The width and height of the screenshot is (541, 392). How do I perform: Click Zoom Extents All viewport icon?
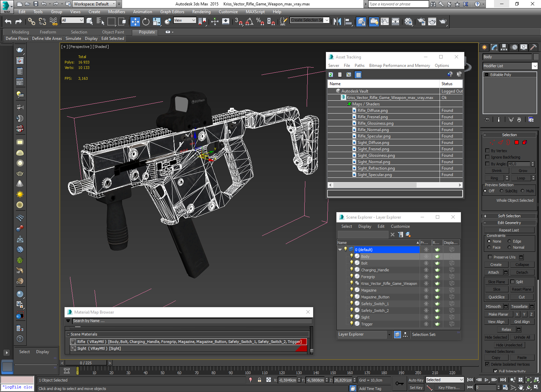536,380
